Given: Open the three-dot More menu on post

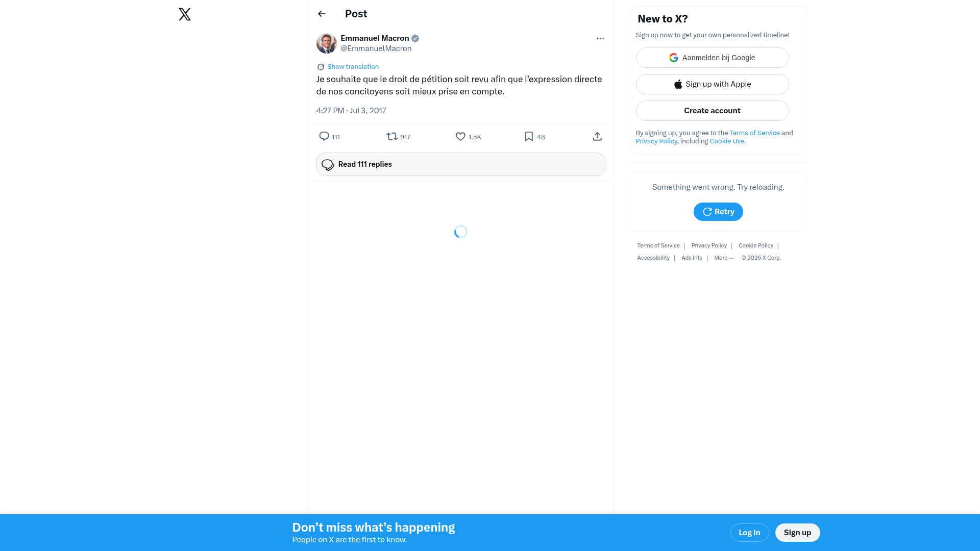Looking at the screenshot, I should [600, 38].
